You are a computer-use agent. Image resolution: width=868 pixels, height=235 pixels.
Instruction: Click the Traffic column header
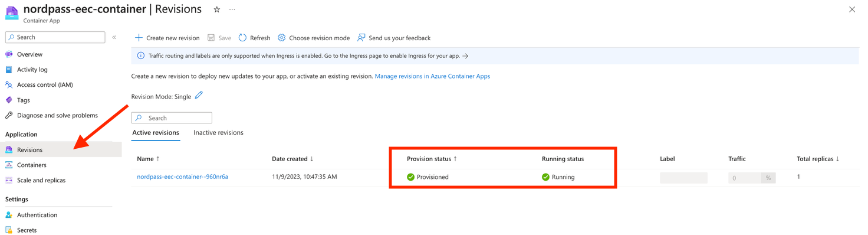tap(737, 159)
